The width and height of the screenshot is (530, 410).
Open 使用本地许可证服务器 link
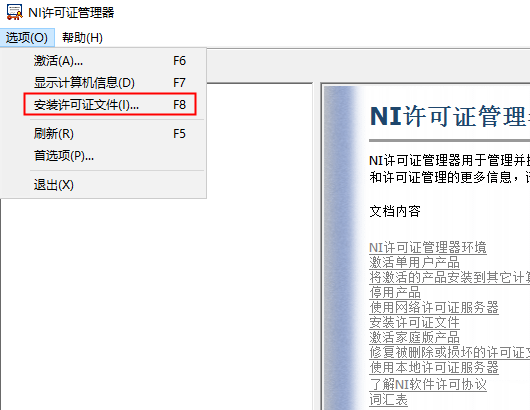pyautogui.click(x=434, y=367)
